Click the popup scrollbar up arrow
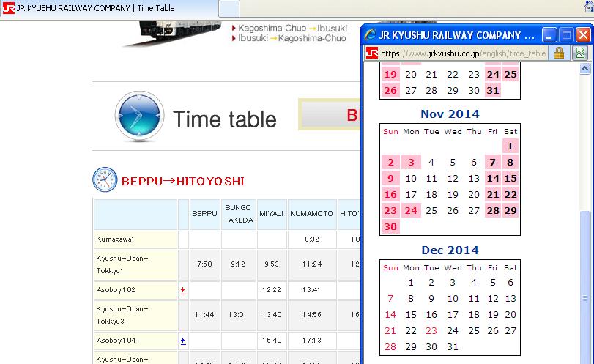 [585, 69]
